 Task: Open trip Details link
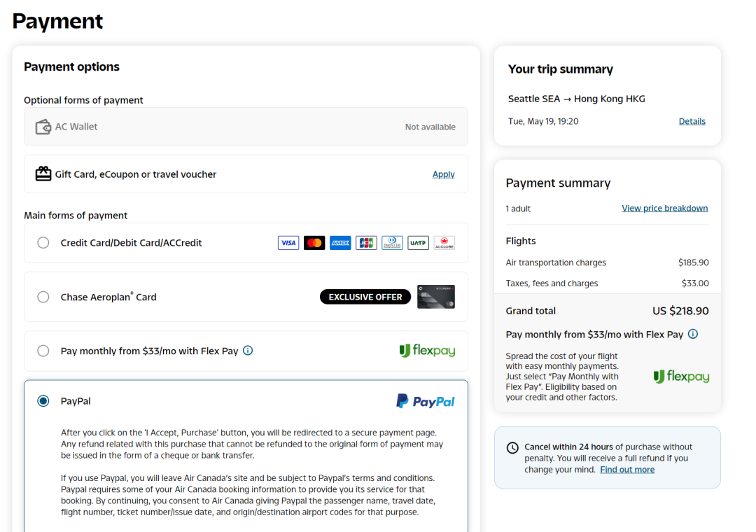[692, 121]
